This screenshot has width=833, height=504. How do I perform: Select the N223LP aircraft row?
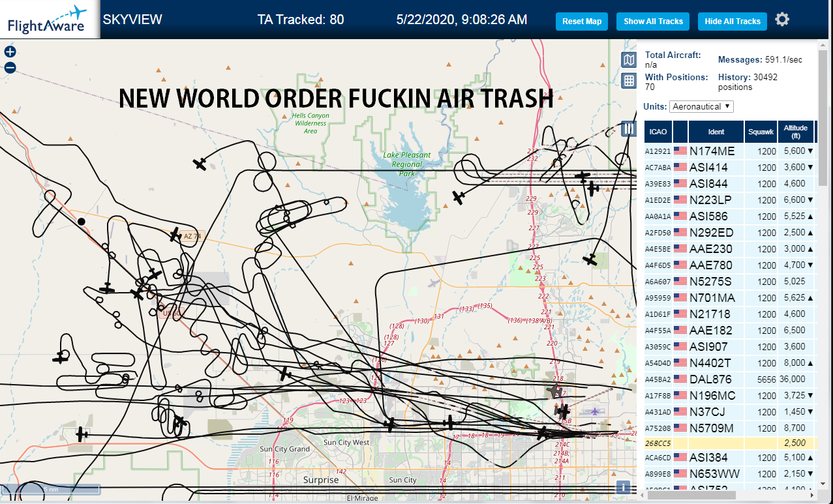[x=731, y=200]
